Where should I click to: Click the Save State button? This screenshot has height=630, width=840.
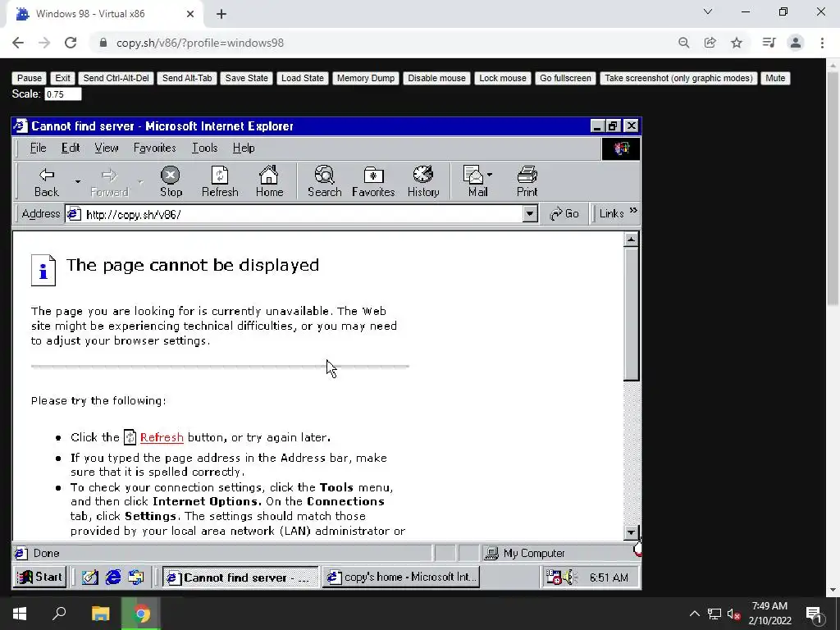(246, 78)
